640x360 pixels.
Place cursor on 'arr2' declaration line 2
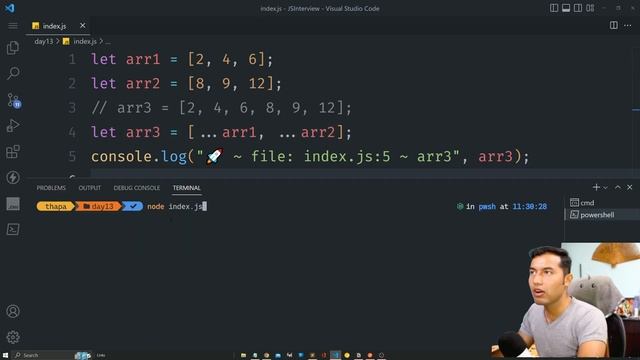[143, 84]
